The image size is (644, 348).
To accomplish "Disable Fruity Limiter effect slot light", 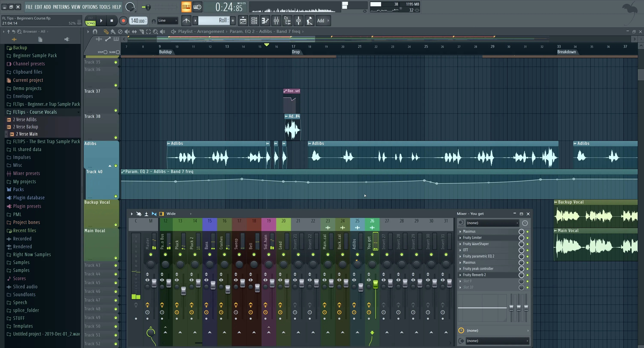I will pyautogui.click(x=527, y=238).
